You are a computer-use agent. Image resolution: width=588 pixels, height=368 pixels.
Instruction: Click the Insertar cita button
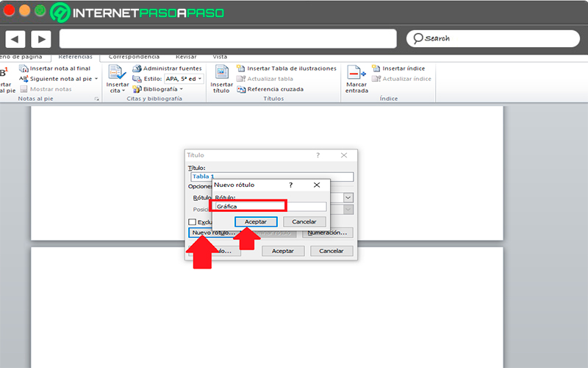[118, 79]
